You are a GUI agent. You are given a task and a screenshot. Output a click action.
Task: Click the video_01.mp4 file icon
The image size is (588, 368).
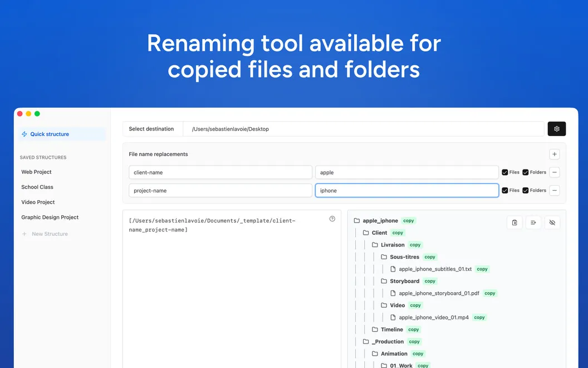coord(393,317)
